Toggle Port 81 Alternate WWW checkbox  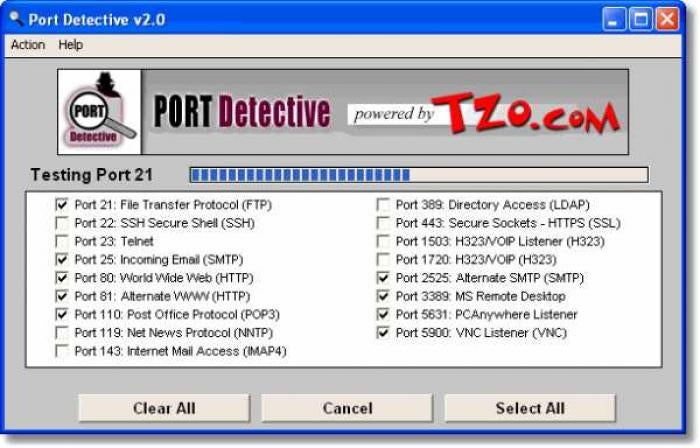pos(62,296)
